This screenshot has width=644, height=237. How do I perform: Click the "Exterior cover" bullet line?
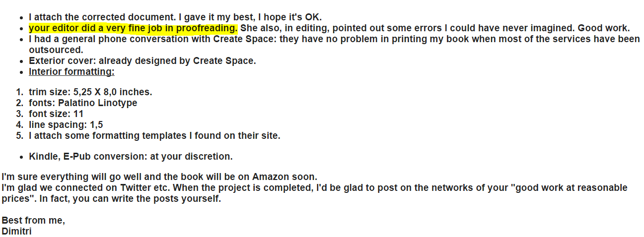click(142, 61)
